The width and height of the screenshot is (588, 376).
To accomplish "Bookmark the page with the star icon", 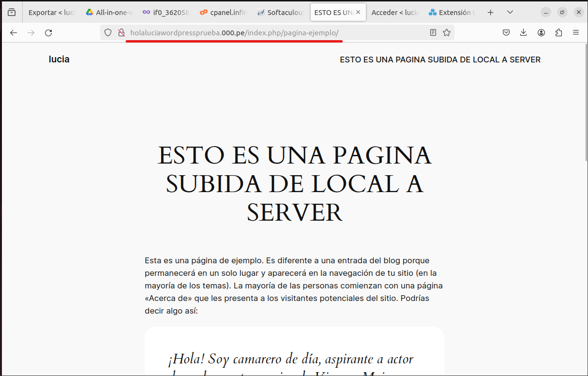I will (x=446, y=32).
